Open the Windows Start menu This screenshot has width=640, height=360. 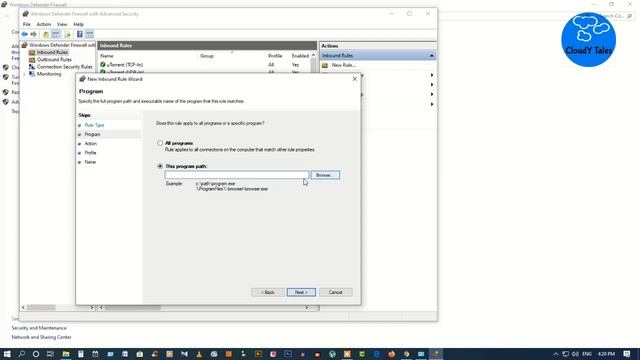pyautogui.click(x=7, y=354)
